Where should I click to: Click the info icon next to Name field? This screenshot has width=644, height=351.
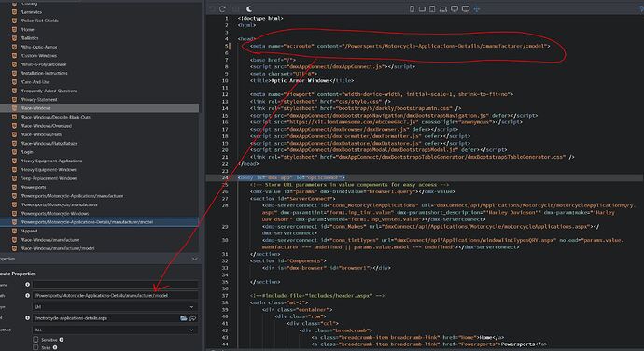pyautogui.click(x=27, y=284)
